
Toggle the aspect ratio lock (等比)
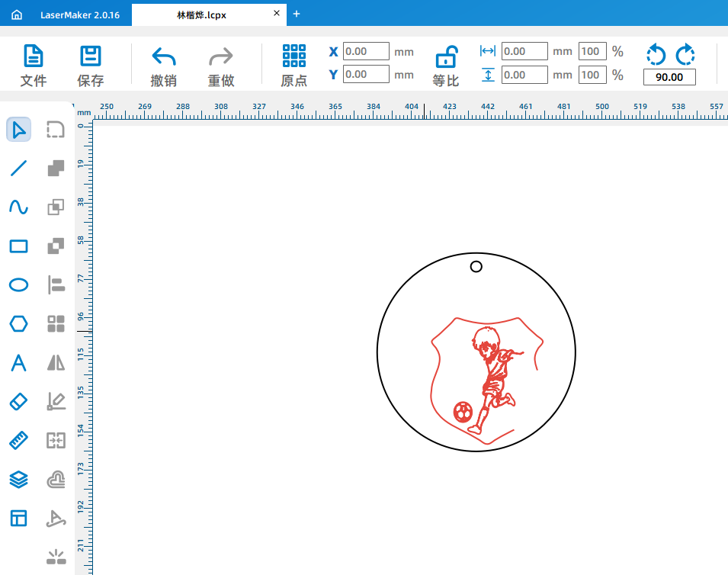pos(446,66)
